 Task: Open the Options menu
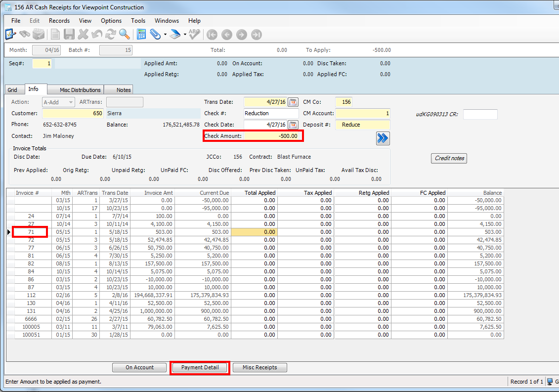111,21
